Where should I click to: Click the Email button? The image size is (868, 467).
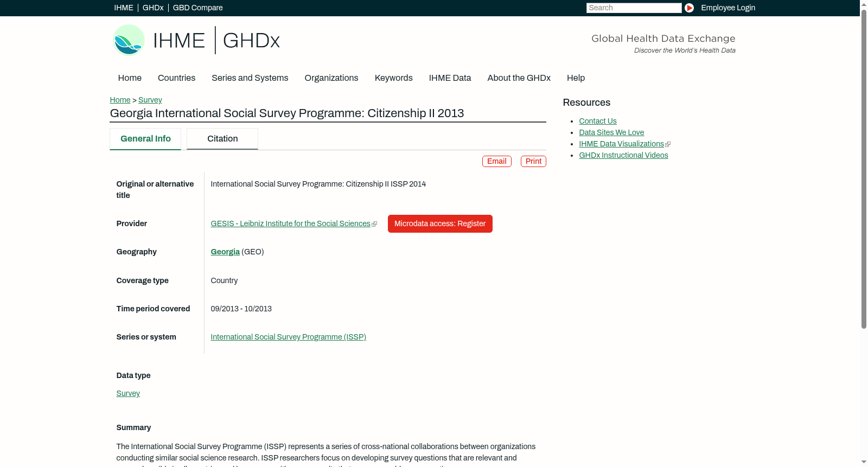coord(497,161)
